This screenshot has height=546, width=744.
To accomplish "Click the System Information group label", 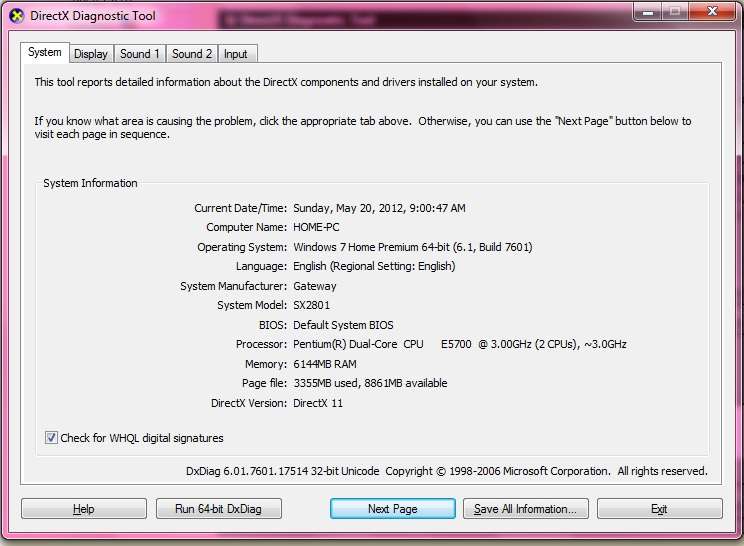I will 90,183.
